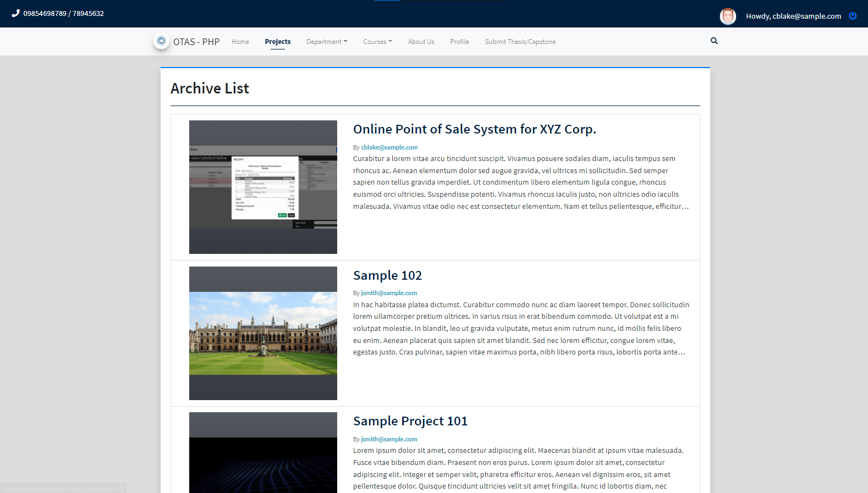Screen dimensions: 868x493
Task: Open the Sample Project 101 title
Action: click(410, 421)
